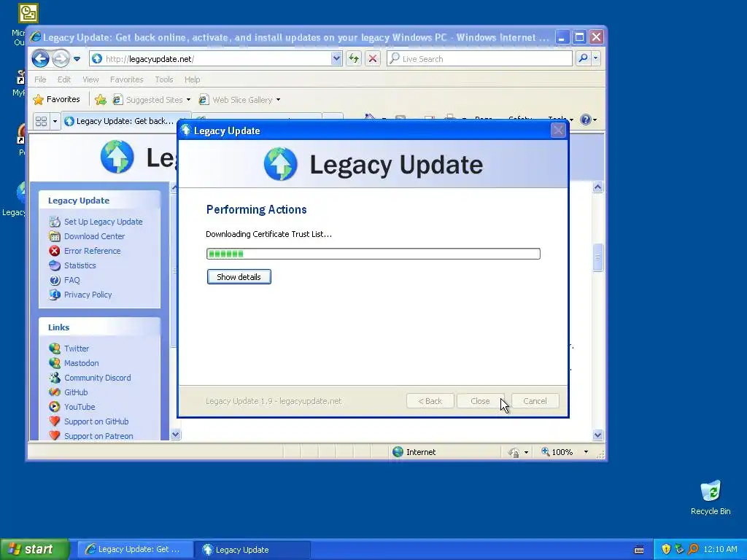
Task: Click the Windows start button
Action: click(x=34, y=549)
